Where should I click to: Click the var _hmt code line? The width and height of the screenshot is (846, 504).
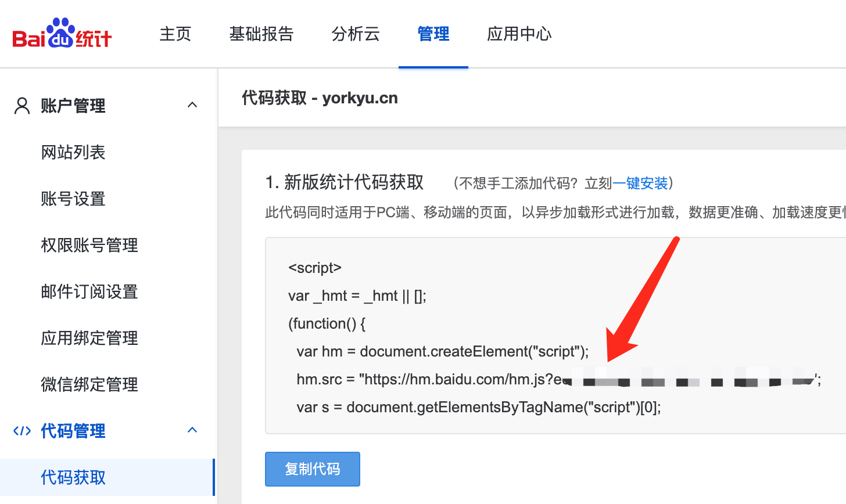tap(357, 296)
